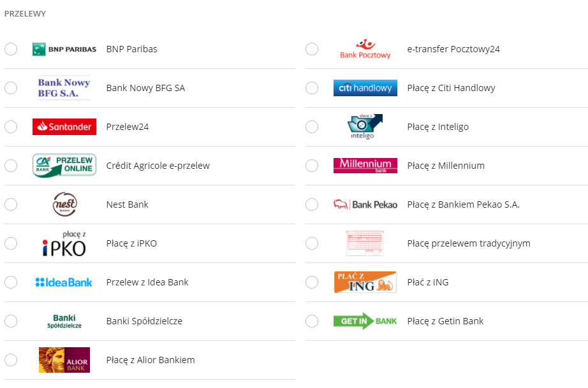588x388 pixels.
Task: Choose the e-transfer Pocztowy24 radio option
Action: pos(312,49)
